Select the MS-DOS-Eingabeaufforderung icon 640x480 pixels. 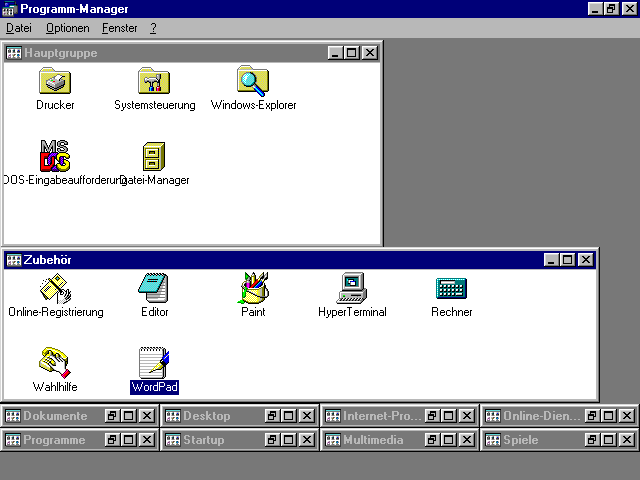click(55, 156)
